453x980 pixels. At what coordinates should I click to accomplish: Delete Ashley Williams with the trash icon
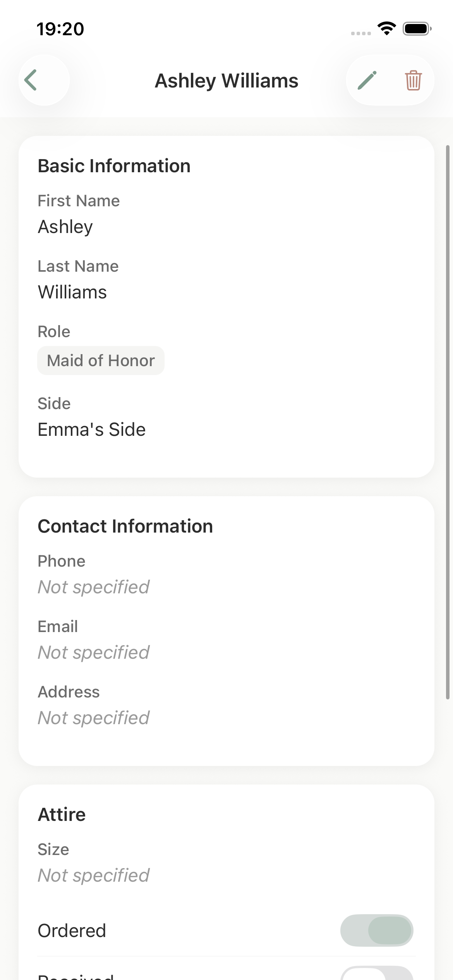(x=413, y=80)
